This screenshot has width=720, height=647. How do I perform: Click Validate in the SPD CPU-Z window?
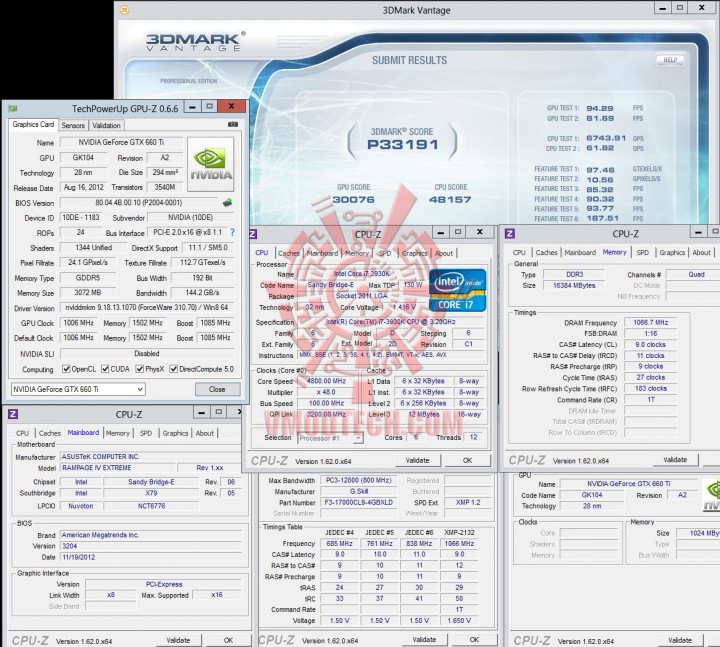click(x=424, y=640)
